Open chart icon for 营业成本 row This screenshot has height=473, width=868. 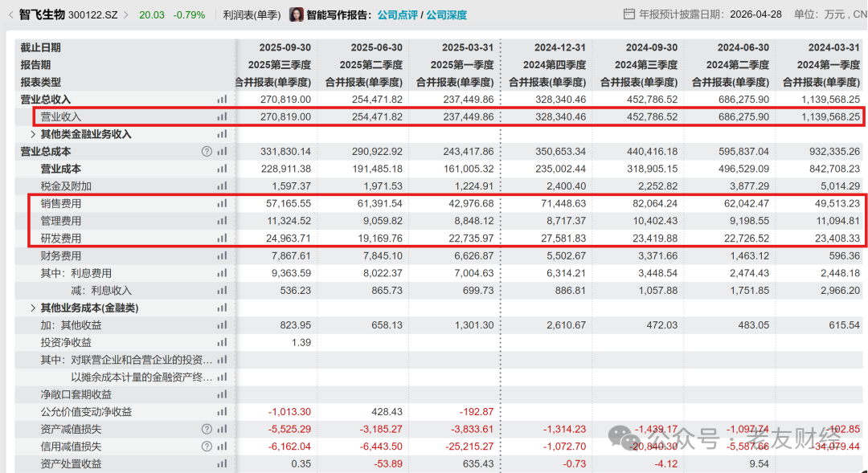tap(222, 169)
